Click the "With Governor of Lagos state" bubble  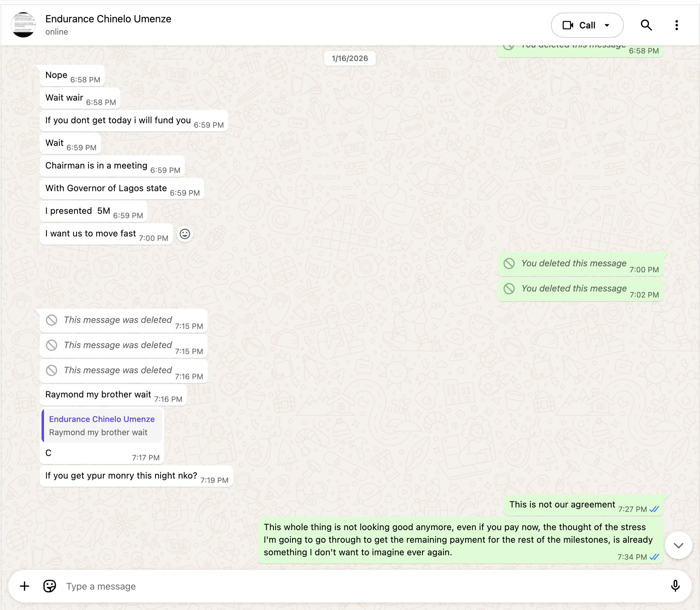[x=122, y=189]
